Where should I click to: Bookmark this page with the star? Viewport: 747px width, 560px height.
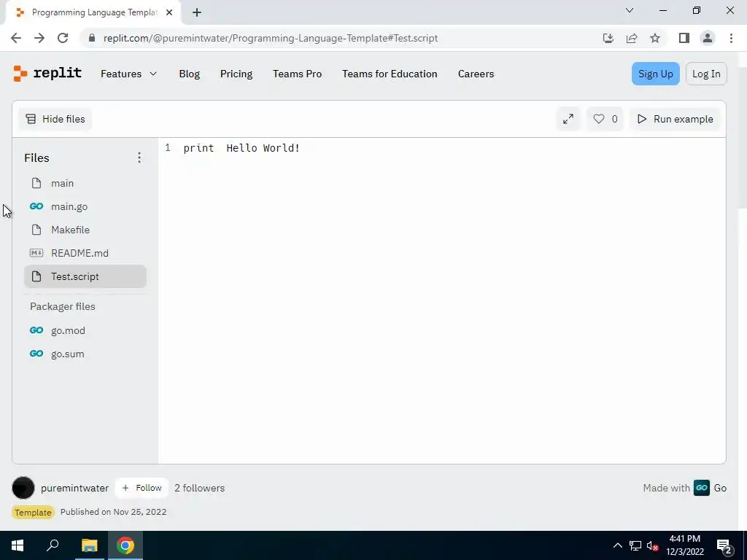pos(655,38)
